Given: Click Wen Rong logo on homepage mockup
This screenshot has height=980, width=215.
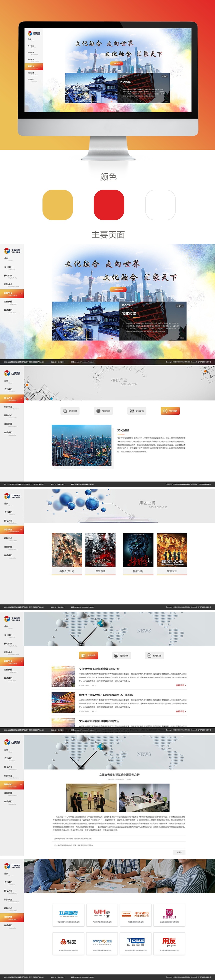Looking at the screenshot, I should [12, 251].
